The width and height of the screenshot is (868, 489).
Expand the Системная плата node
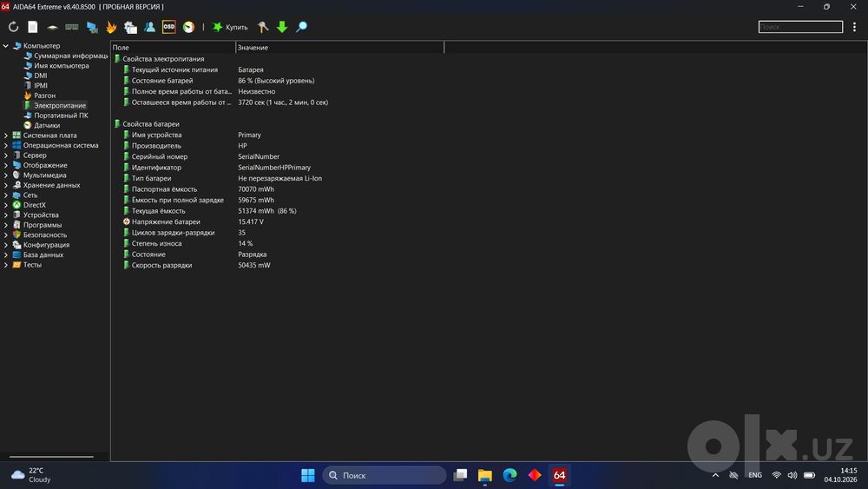click(6, 135)
